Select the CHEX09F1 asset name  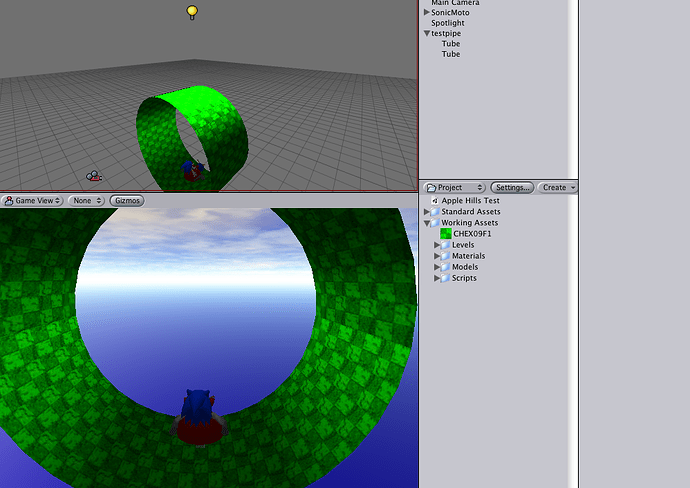click(472, 234)
